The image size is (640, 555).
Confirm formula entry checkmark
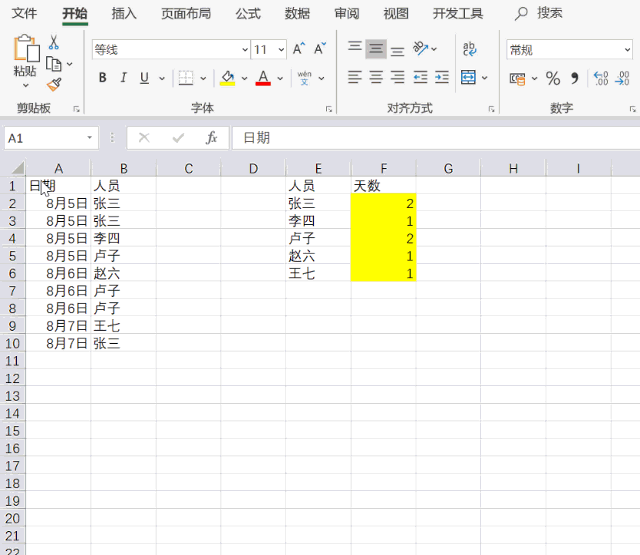(178, 138)
